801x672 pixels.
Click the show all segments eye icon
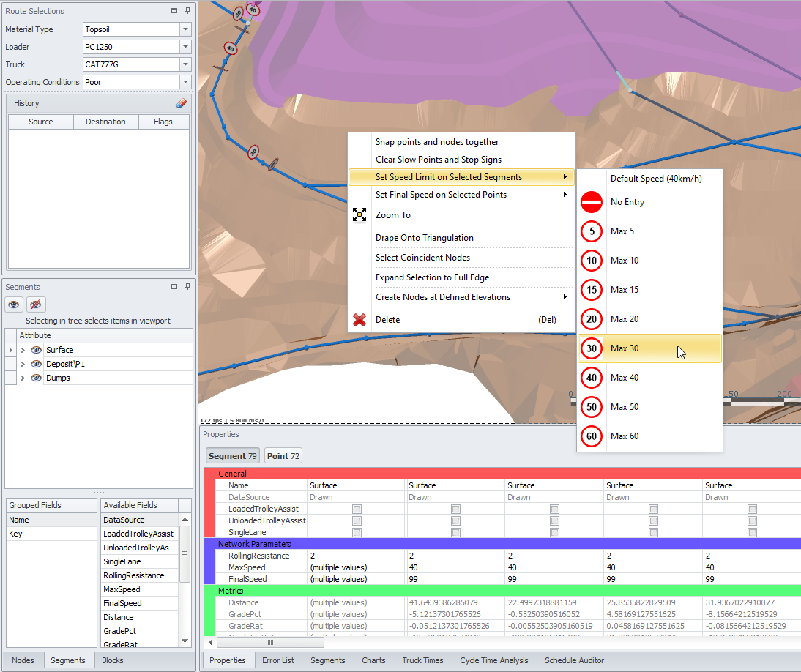click(14, 305)
